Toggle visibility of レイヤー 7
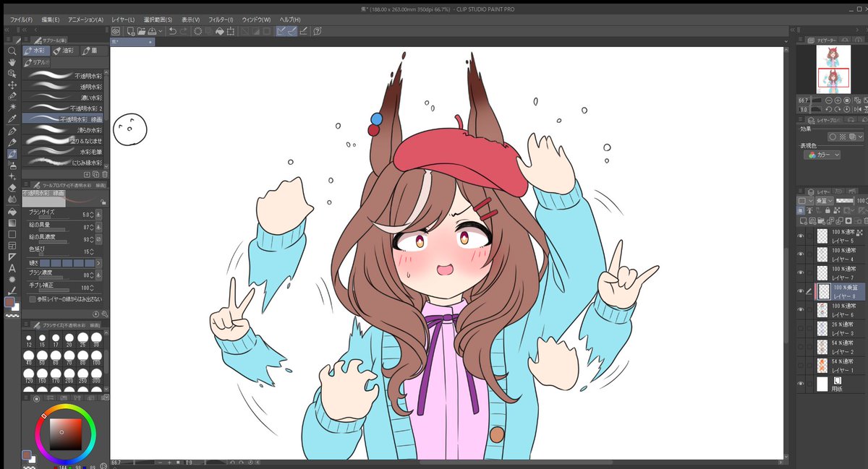Viewport: 868px width, 469px height. 801,273
